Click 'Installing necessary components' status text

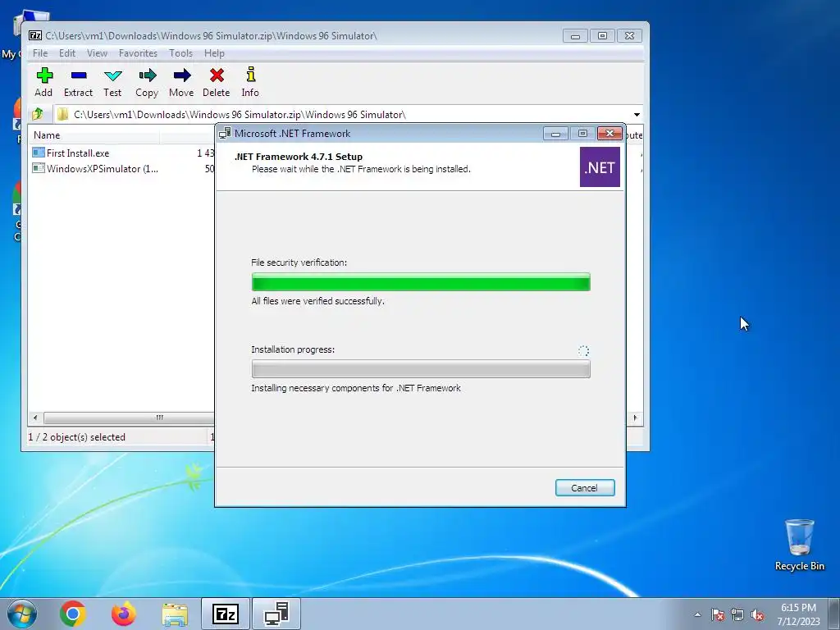click(356, 388)
